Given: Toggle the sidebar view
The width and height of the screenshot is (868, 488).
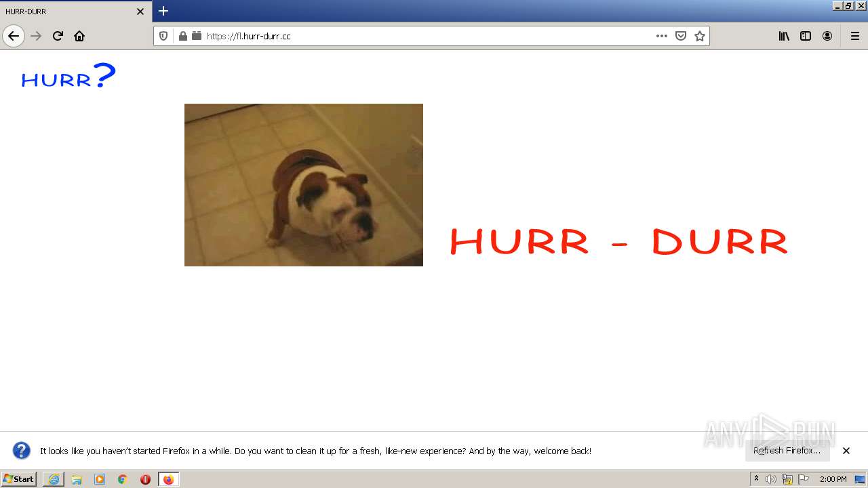Looking at the screenshot, I should coord(806,36).
